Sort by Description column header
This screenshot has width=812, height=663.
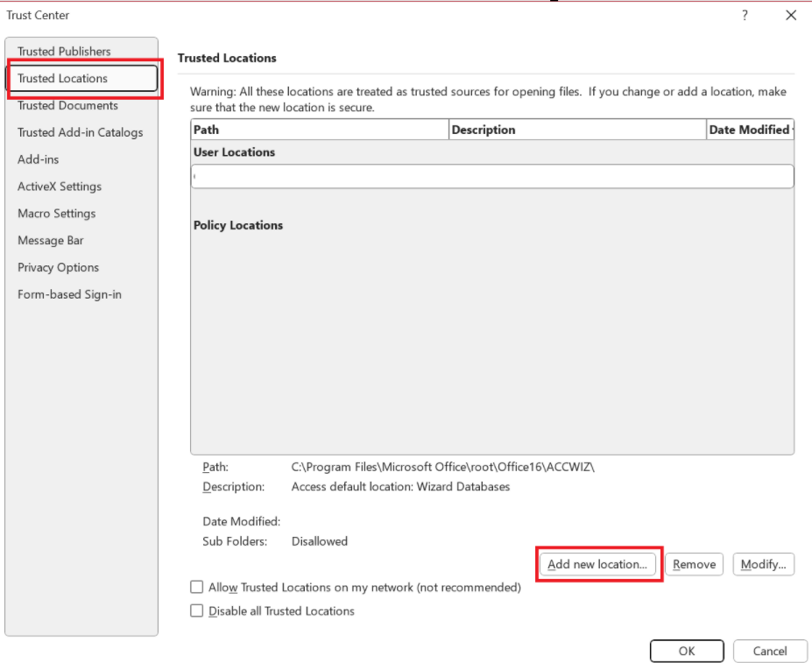click(x=577, y=130)
